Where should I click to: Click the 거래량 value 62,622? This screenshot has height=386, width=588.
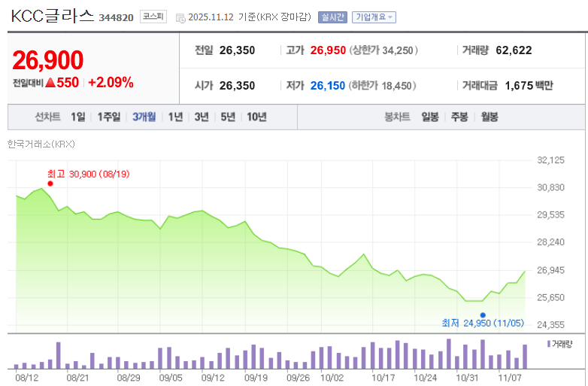[514, 50]
